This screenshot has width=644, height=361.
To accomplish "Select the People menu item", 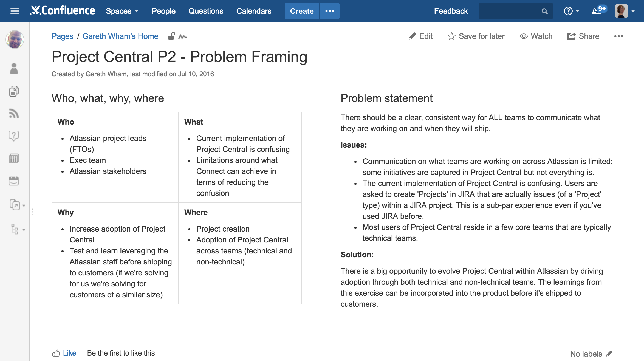I will pos(163,11).
